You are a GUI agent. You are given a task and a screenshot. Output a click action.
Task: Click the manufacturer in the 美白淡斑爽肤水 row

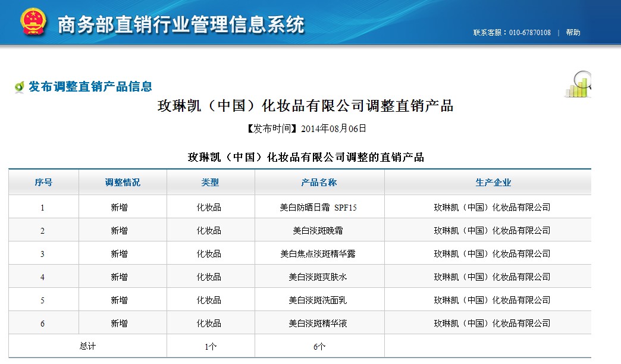click(x=493, y=277)
